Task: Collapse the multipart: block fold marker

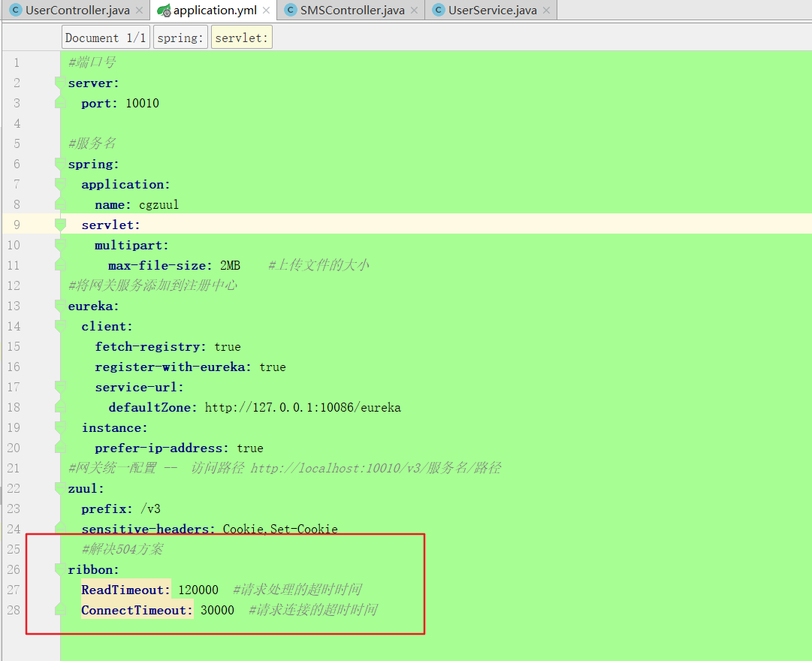Action: [x=60, y=245]
